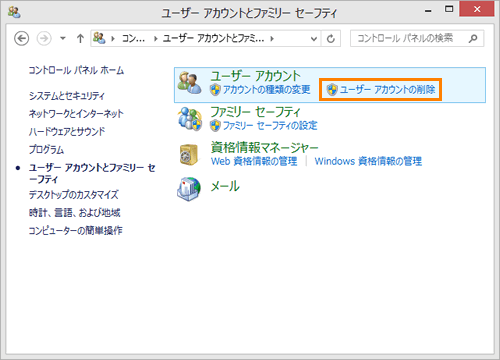
Task: Click shield icon beside ファミリー セーフティの設定
Action: click(215, 125)
